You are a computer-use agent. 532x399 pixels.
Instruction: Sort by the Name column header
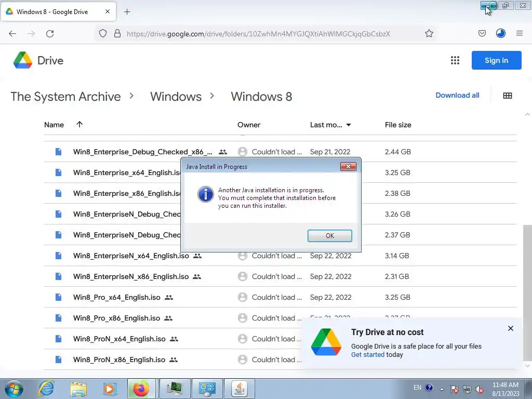click(x=54, y=125)
